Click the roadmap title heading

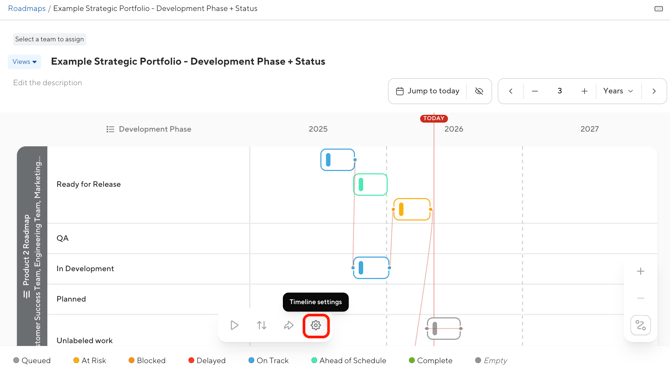tap(188, 62)
